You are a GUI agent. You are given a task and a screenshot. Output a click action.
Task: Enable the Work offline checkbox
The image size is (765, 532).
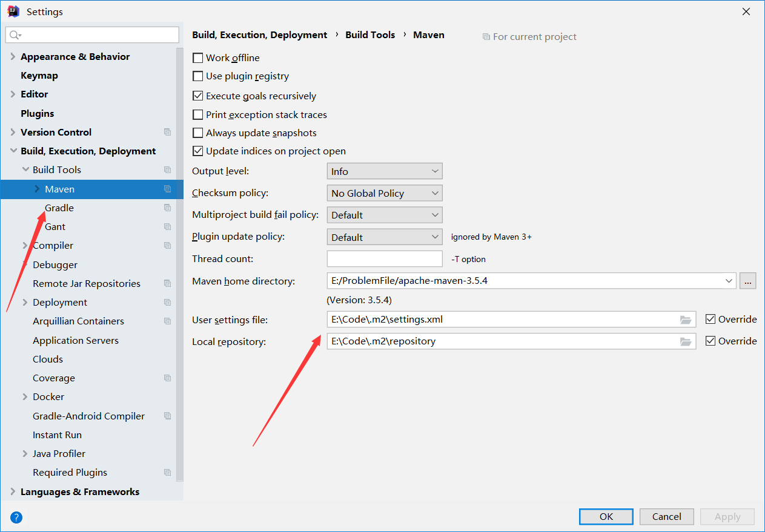click(x=197, y=58)
